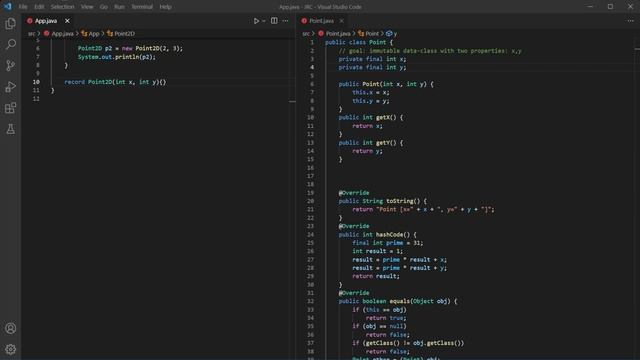Open the Edit menu
The image size is (640, 360).
[39, 7]
